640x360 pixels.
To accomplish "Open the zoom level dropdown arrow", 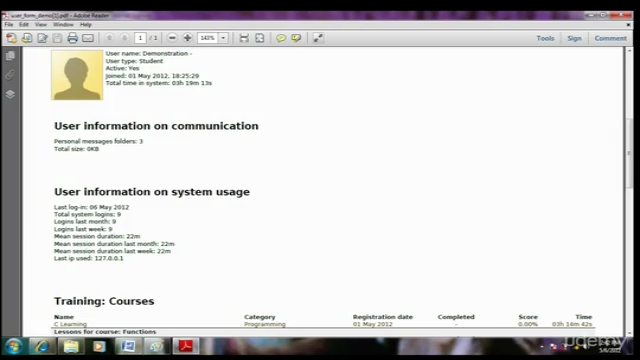I will 223,38.
